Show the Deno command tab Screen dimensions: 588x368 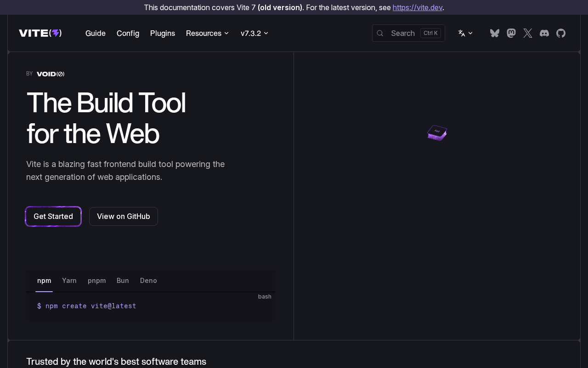[x=148, y=281]
